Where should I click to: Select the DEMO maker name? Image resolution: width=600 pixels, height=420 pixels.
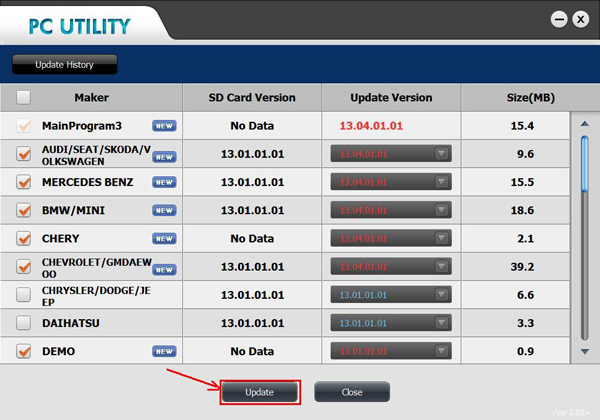59,351
